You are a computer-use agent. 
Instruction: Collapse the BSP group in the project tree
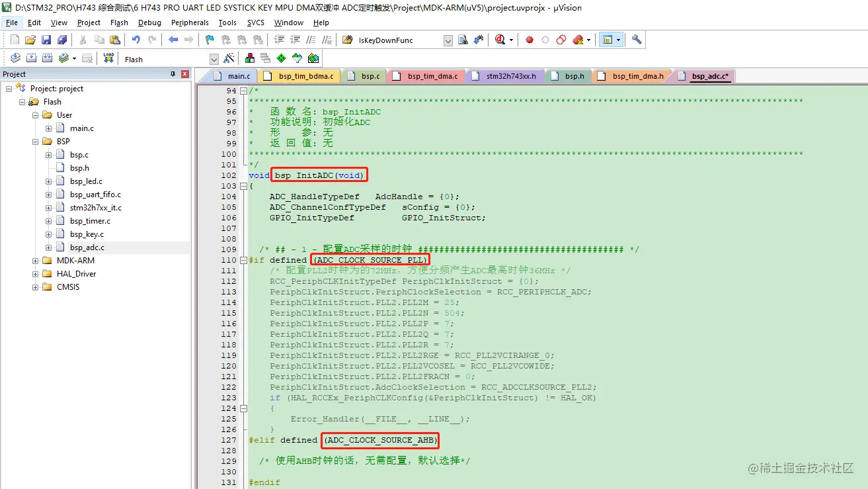pos(34,142)
